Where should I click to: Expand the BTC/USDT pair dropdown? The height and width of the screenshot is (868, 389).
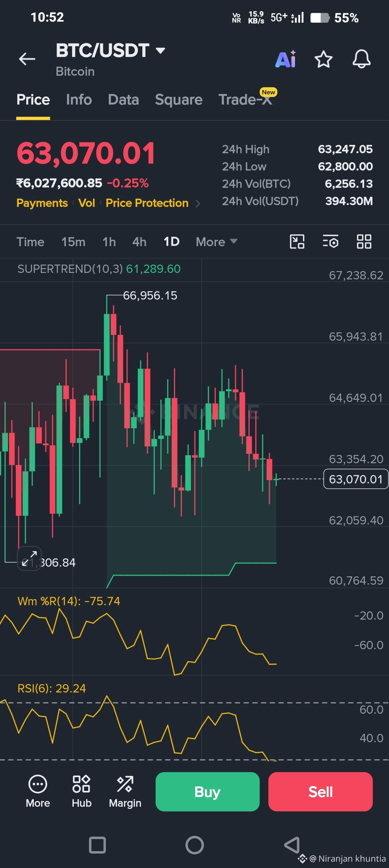click(161, 50)
